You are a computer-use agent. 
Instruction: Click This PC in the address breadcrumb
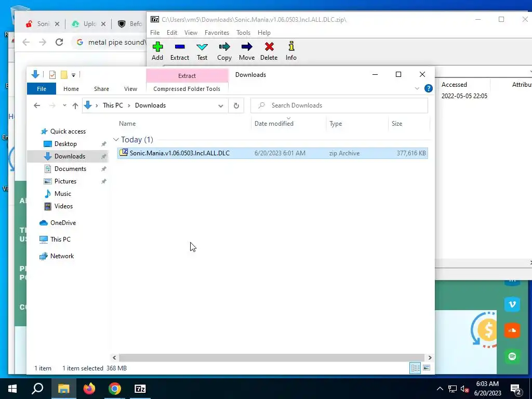113,105
